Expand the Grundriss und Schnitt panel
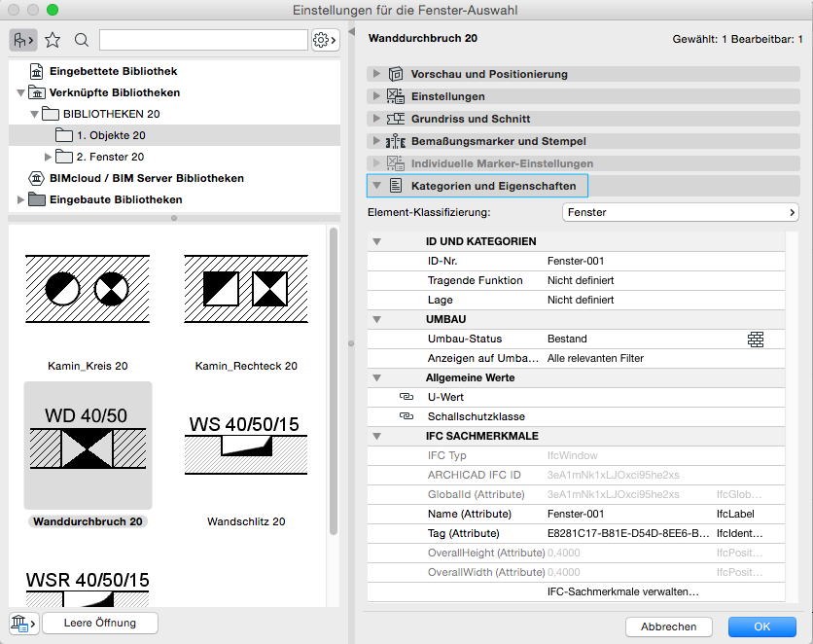813x644 pixels. point(377,119)
